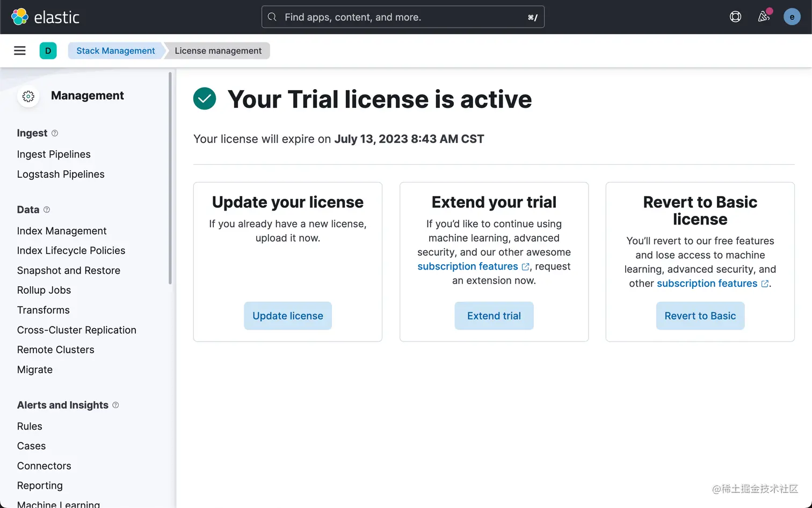Click the green active license checkmark
Image resolution: width=812 pixels, height=508 pixels.
[205, 99]
